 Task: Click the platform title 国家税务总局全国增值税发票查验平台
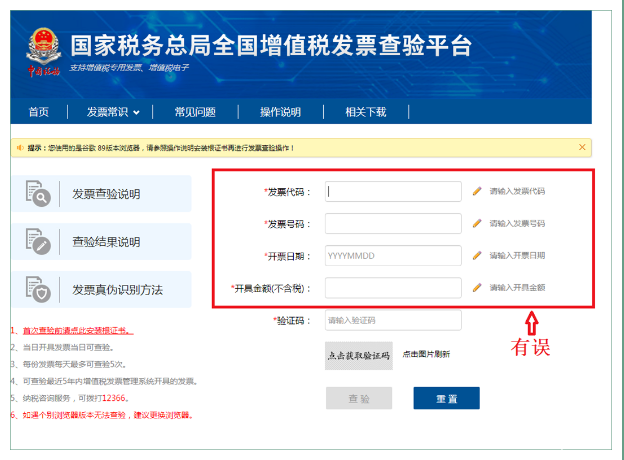pyautogui.click(x=271, y=45)
